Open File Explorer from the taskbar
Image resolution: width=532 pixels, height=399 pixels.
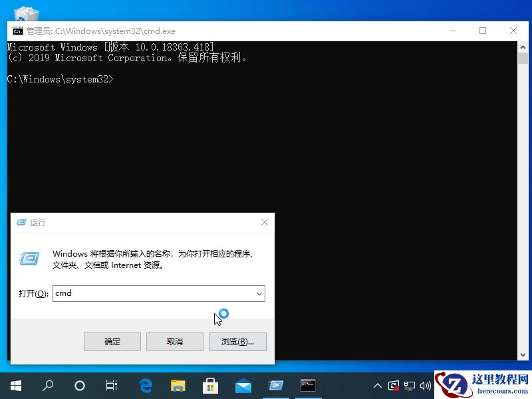pos(177,386)
